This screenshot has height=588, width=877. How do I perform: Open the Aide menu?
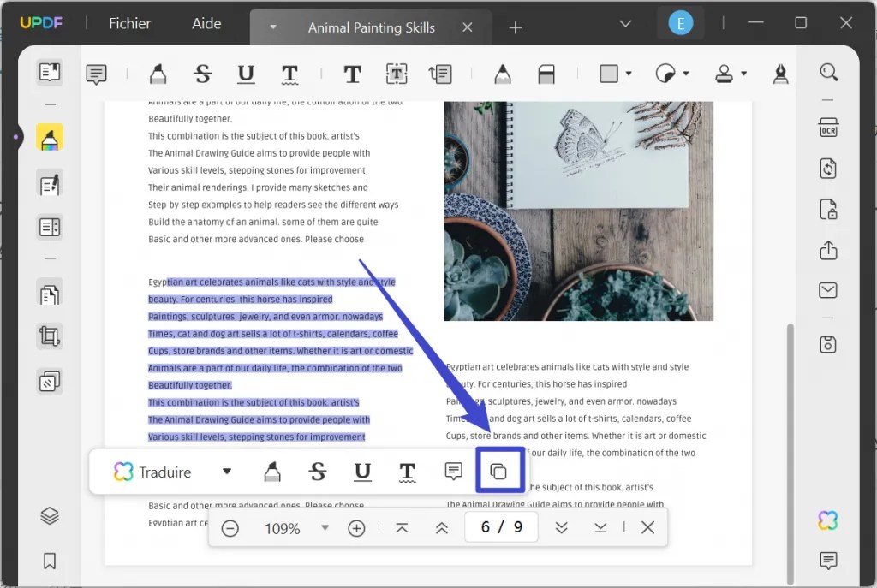tap(206, 23)
